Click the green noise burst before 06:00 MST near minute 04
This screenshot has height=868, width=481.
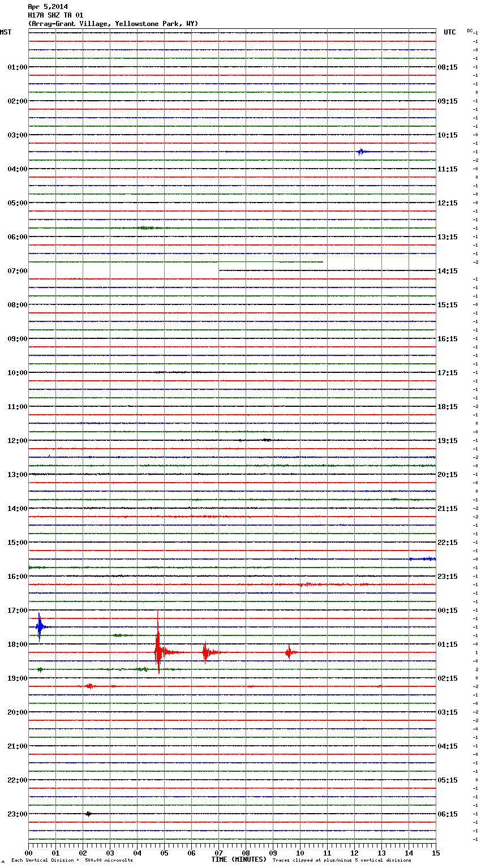[146, 227]
